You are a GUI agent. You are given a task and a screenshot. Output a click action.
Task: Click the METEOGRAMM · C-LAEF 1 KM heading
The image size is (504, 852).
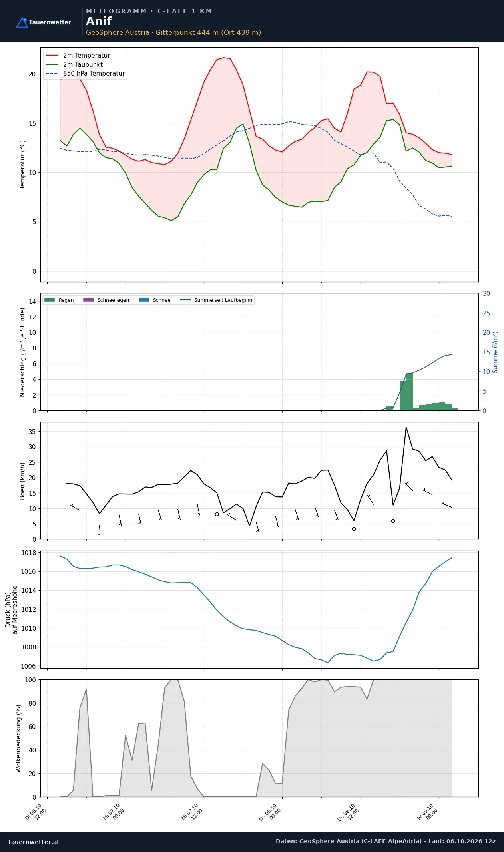149,11
